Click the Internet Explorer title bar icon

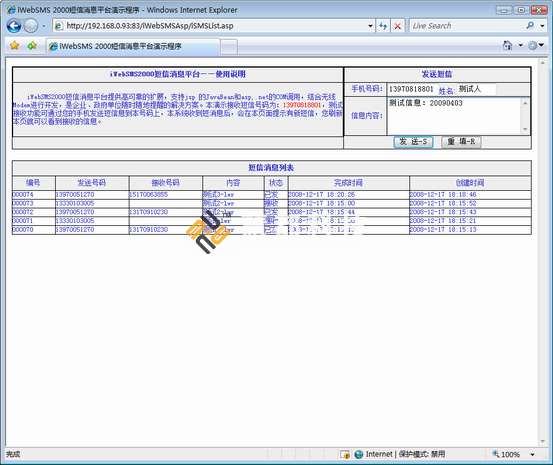coord(11,10)
